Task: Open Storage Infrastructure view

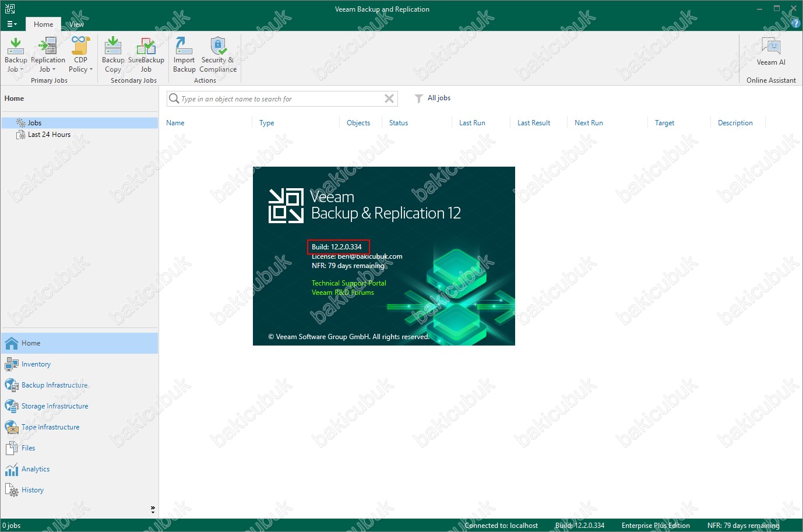Action: click(x=79, y=406)
